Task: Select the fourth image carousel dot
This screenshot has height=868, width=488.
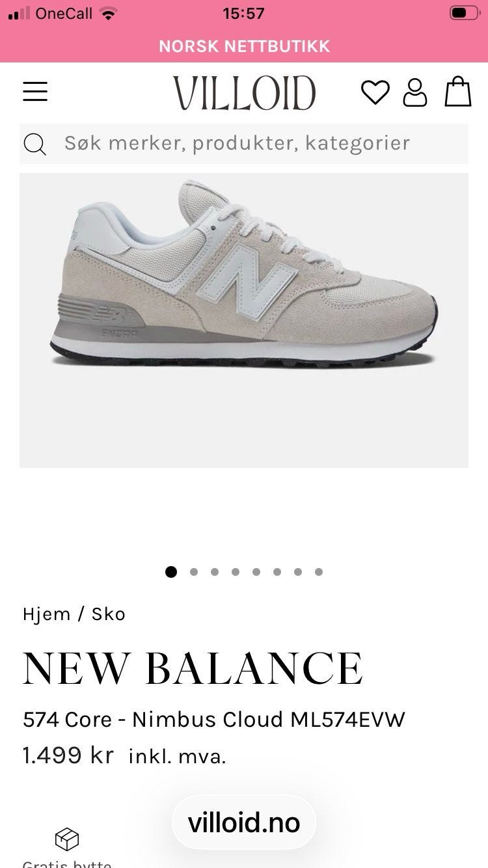Action: [x=236, y=572]
